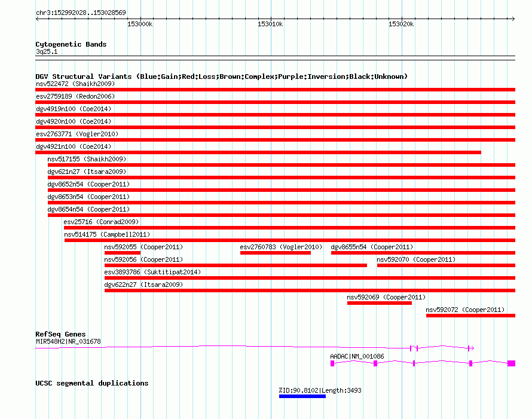
Task: Click the esv2760783 (Vogler2010) label
Action: click(x=281, y=247)
